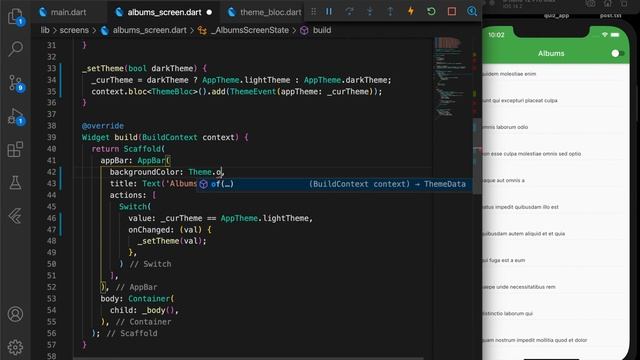This screenshot has width=640, height=360.
Task: Open the Search view in the activity bar
Action: tap(16, 49)
